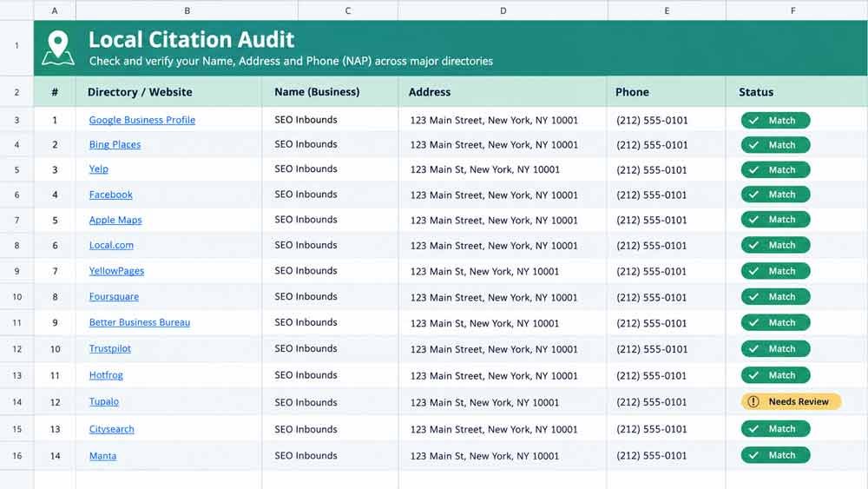
Task: Click the Match badge in Hotfrog row
Action: (775, 375)
